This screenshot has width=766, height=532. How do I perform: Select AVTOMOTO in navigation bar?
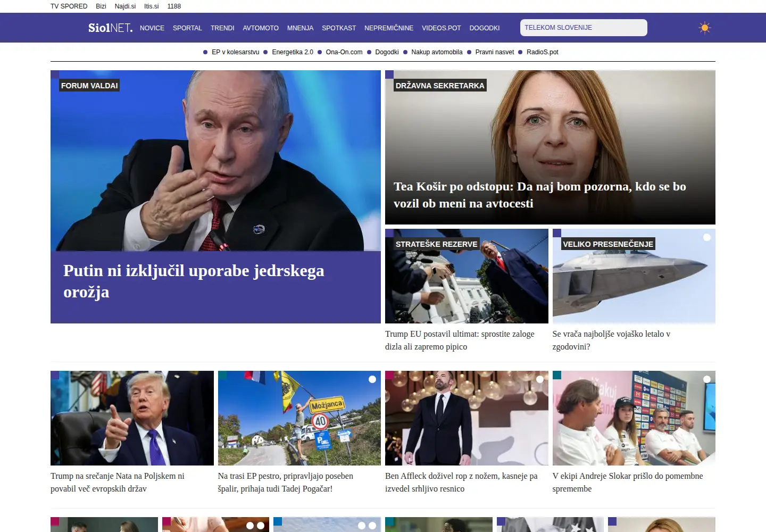click(x=261, y=28)
